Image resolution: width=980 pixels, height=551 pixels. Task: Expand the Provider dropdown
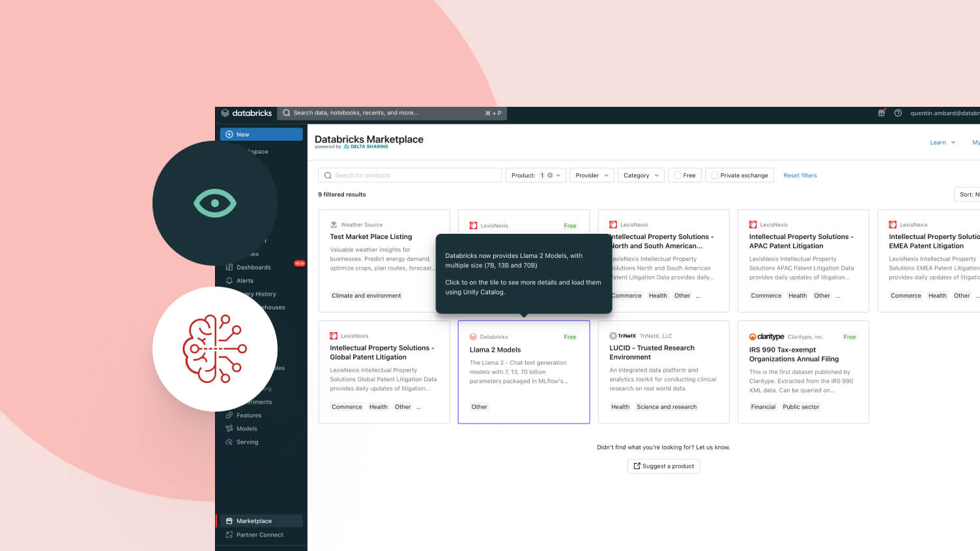(x=592, y=175)
